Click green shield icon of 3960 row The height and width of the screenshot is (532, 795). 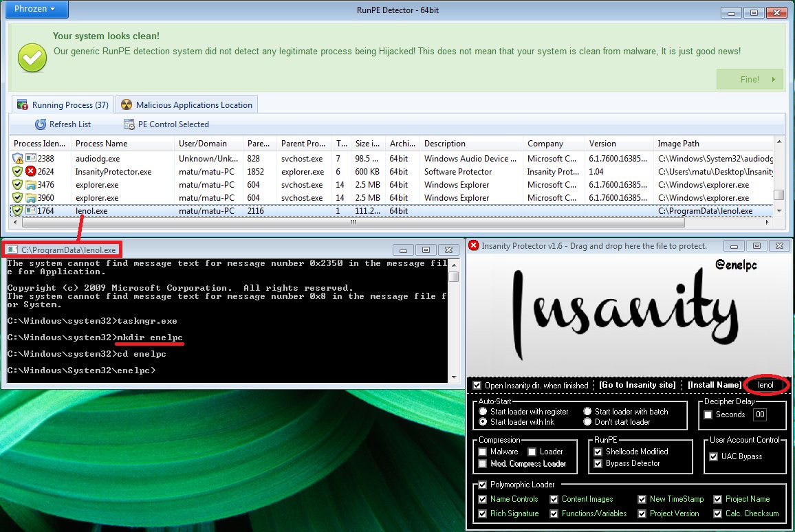18,197
